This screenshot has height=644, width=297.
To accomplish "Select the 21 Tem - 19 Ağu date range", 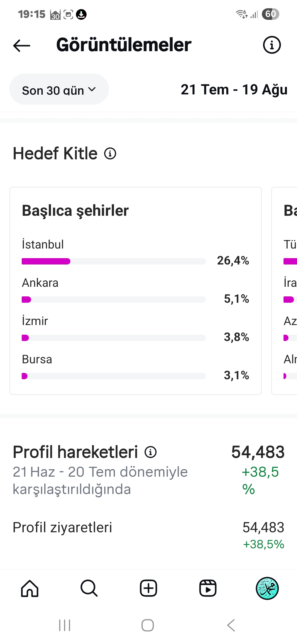I will click(x=234, y=90).
